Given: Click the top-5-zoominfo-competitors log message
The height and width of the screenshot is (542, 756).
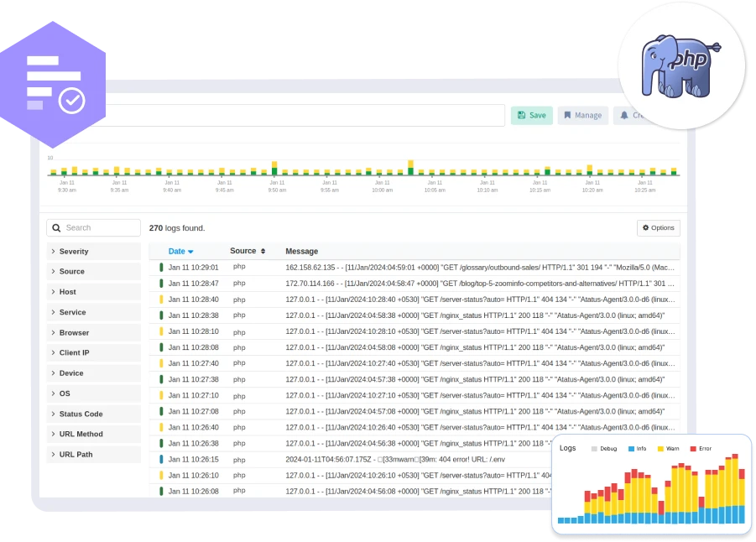Looking at the screenshot, I should [x=480, y=284].
